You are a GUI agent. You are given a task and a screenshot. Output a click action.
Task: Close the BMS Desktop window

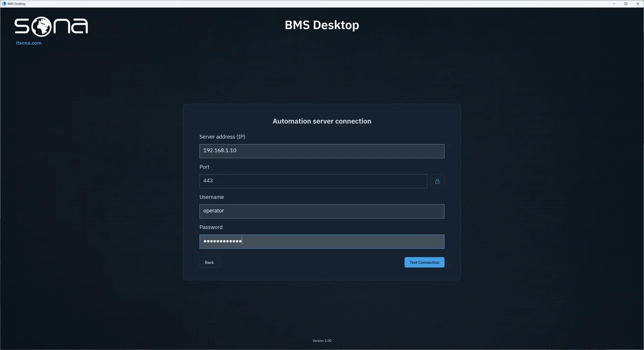(x=638, y=3)
